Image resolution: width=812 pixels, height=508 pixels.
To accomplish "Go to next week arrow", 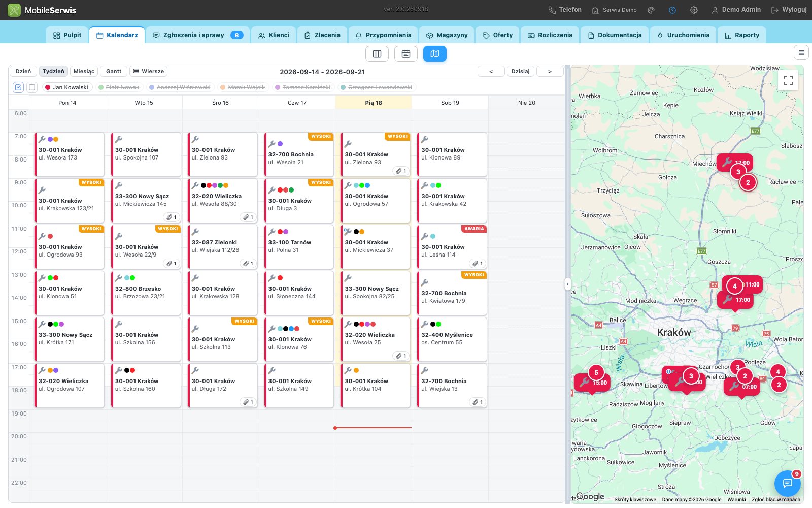I will click(550, 71).
